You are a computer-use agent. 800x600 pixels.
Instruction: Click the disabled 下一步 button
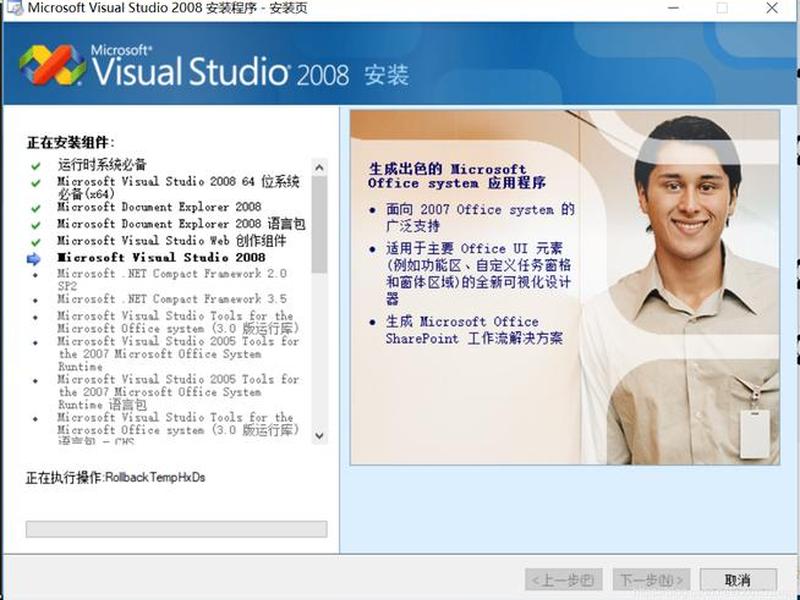[x=652, y=580]
